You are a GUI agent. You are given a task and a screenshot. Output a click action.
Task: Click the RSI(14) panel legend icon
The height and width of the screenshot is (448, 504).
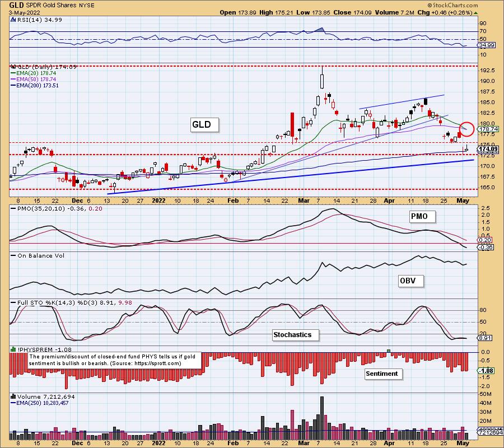[13, 20]
